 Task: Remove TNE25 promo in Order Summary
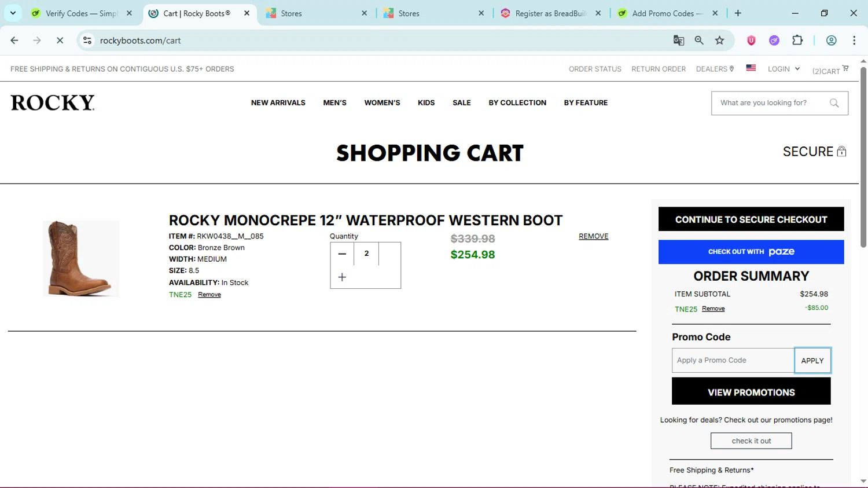pos(713,309)
